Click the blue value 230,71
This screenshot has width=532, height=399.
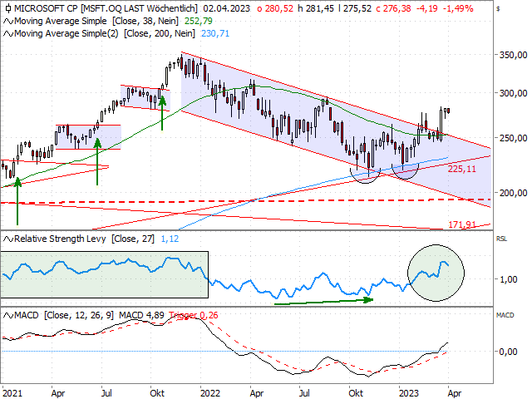coord(215,33)
